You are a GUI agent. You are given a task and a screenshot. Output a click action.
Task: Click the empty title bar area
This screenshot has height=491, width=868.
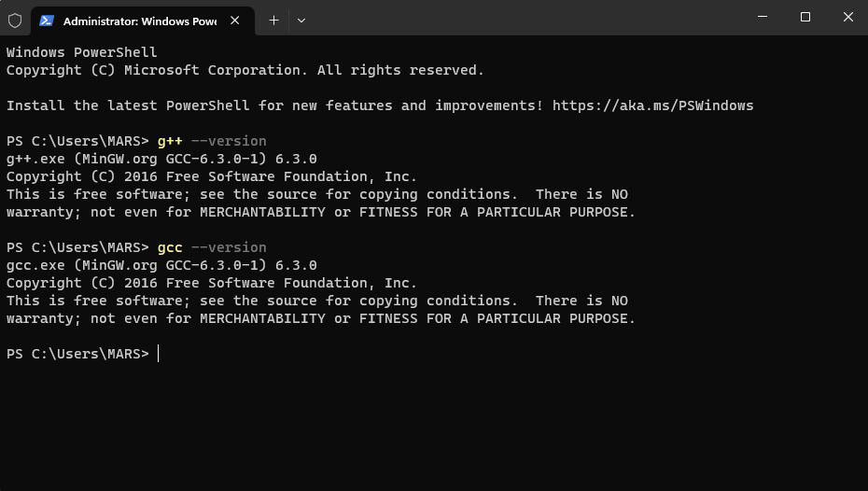click(x=523, y=18)
